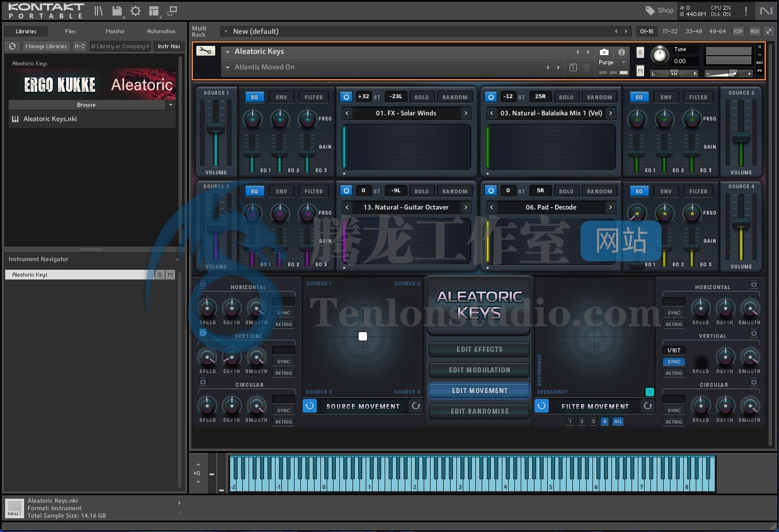779x532 pixels.
Task: Open the instrument info icon
Action: pos(621,52)
